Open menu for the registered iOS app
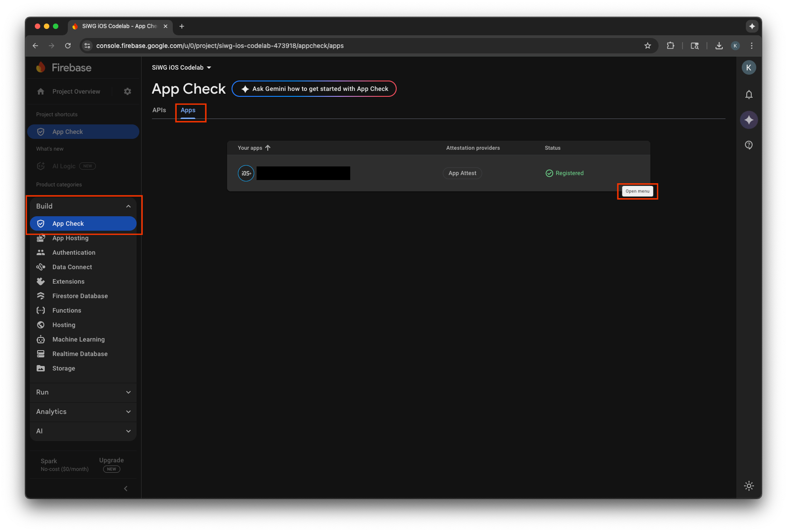This screenshot has height=532, width=787. [637, 191]
